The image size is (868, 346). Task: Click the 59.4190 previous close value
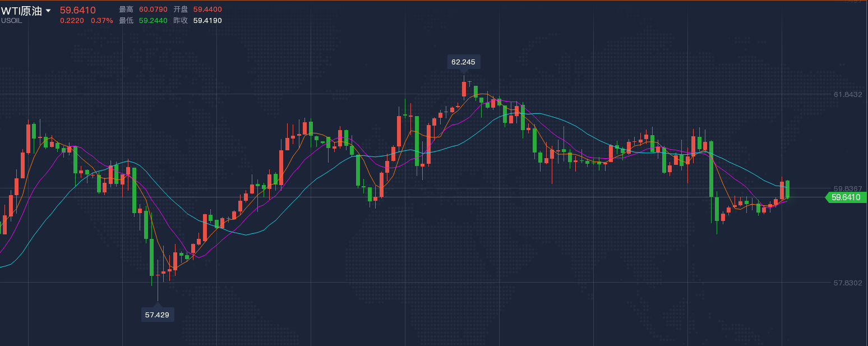pos(207,21)
